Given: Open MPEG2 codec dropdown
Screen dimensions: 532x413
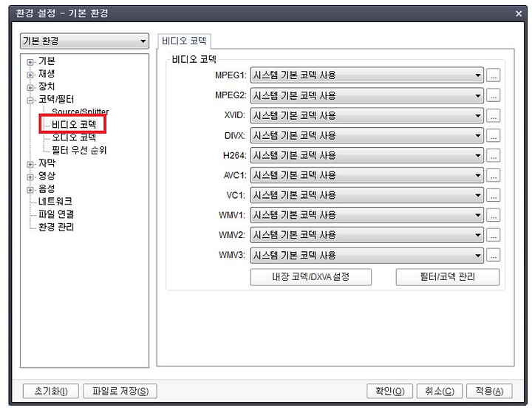Looking at the screenshot, I should tap(366, 95).
